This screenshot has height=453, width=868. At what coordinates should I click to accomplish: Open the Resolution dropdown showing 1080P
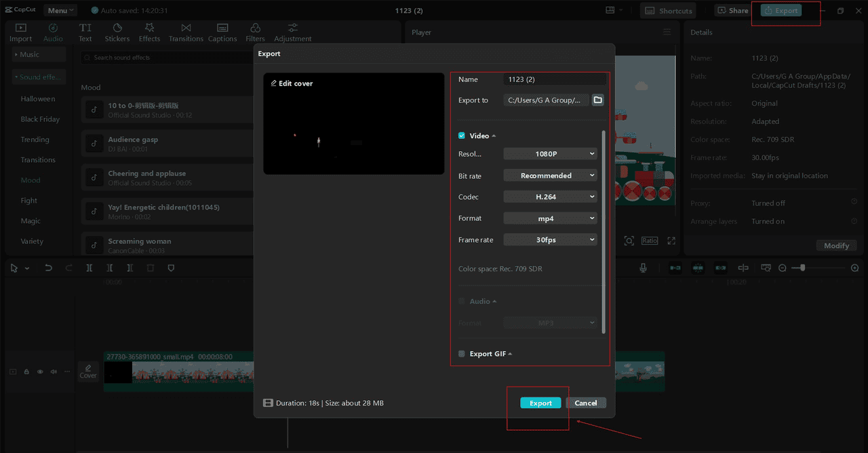(550, 153)
